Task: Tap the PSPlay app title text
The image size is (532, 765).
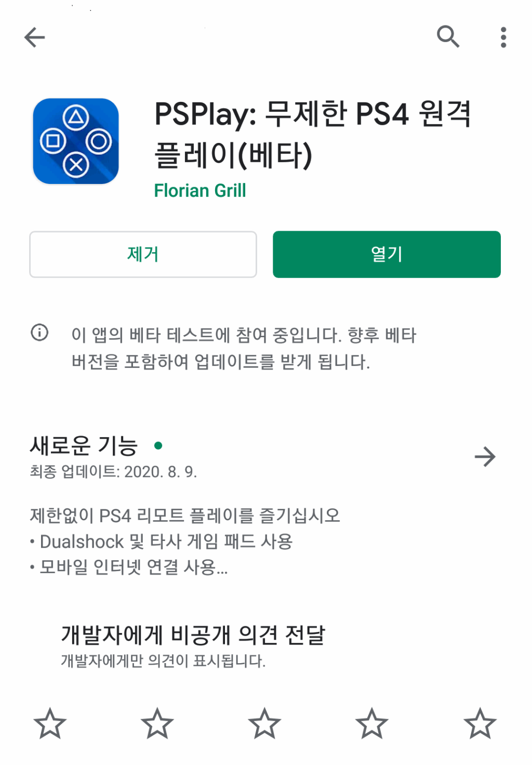Action: pyautogui.click(x=313, y=135)
